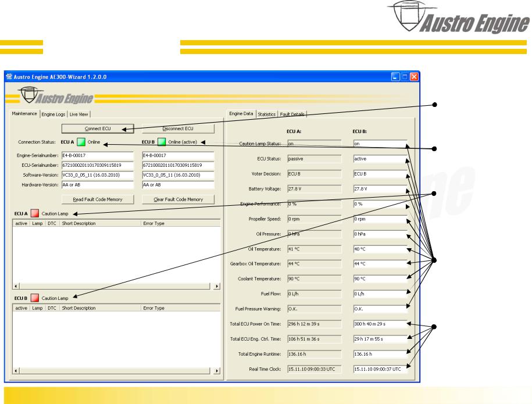Click 'Lamp' column header in ECU A fault table

pyautogui.click(x=37, y=224)
